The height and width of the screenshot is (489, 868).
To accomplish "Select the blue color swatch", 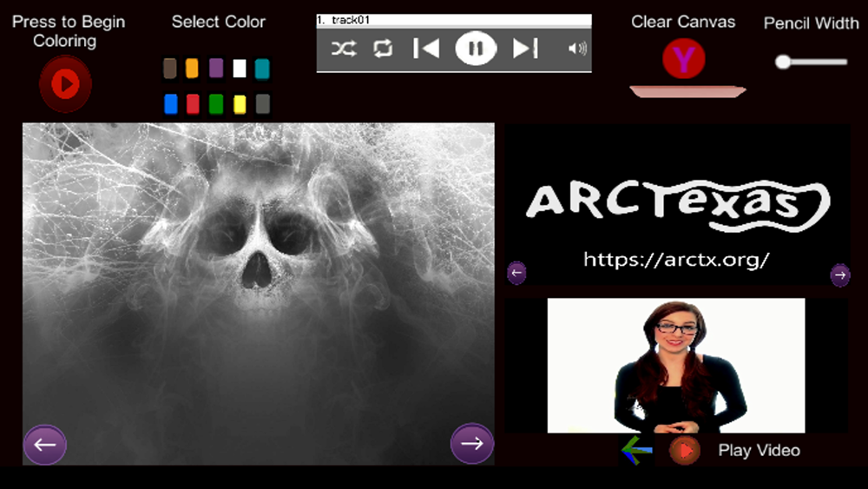I will point(171,104).
